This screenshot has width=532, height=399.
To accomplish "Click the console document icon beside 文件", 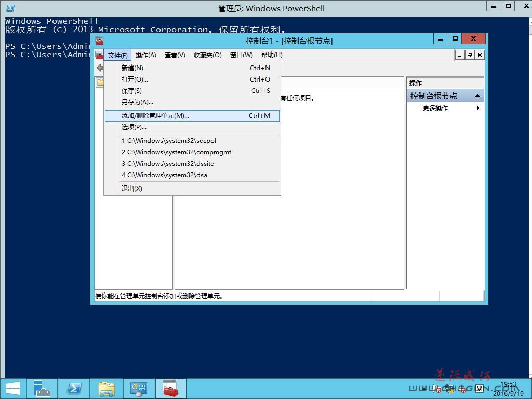I will (x=99, y=55).
